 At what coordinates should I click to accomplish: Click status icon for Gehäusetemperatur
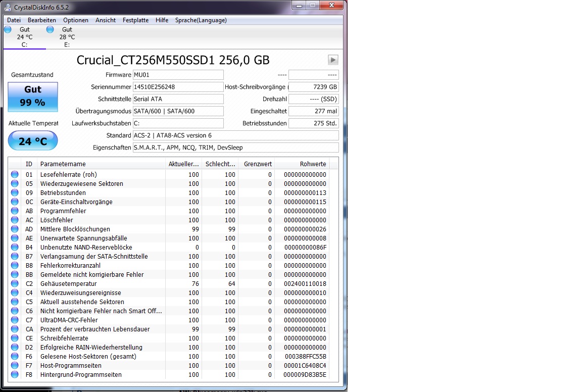pyautogui.click(x=15, y=283)
